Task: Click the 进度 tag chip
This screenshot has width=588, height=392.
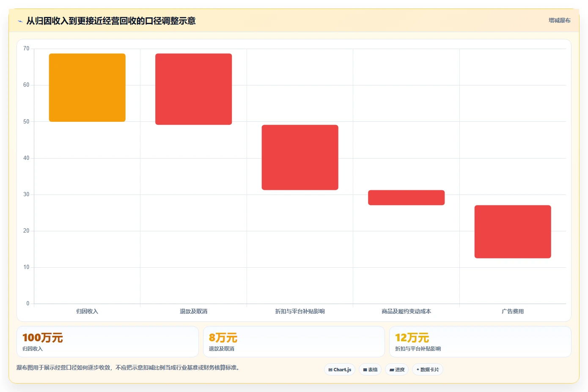Action: pyautogui.click(x=397, y=370)
